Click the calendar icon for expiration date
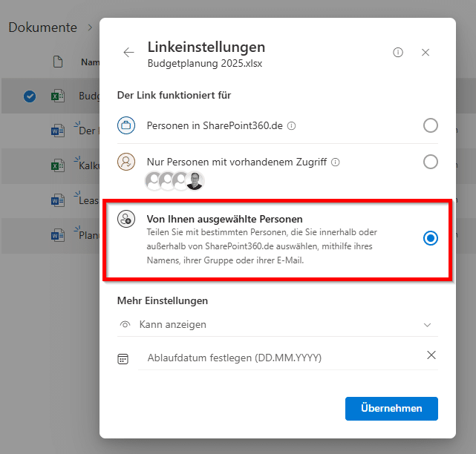The height and width of the screenshot is (454, 476). 123,359
